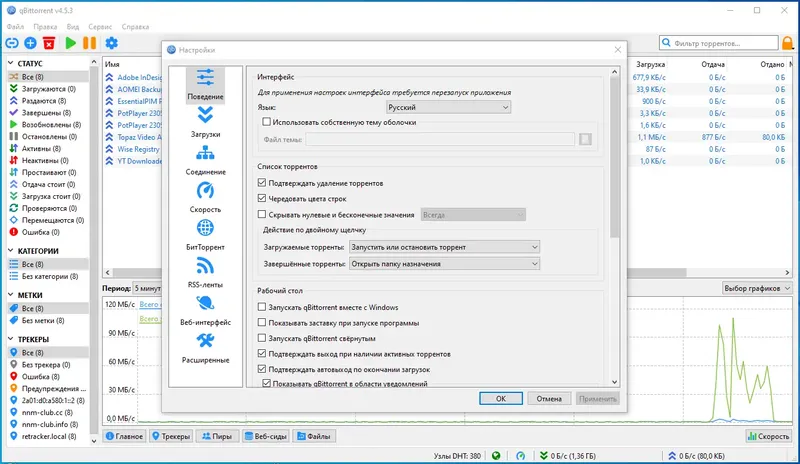The image size is (800, 464).
Task: Open the Выбор графиков dropdown
Action: coord(757,288)
